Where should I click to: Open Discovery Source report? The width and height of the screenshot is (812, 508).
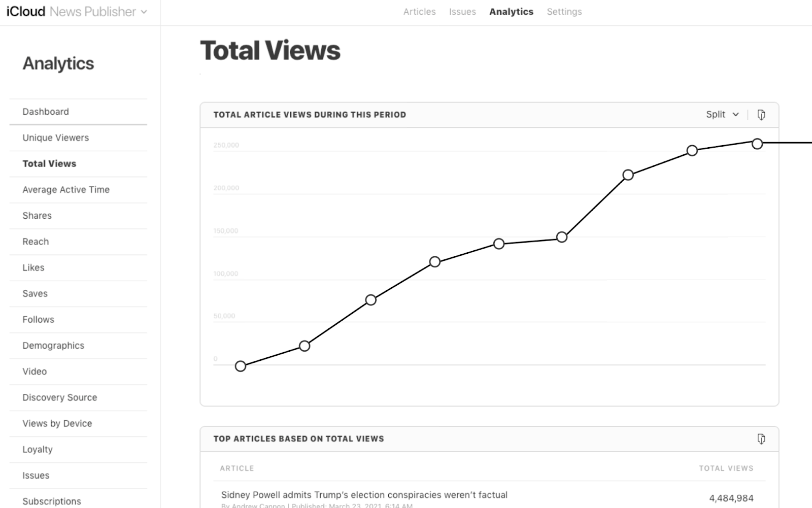(59, 397)
